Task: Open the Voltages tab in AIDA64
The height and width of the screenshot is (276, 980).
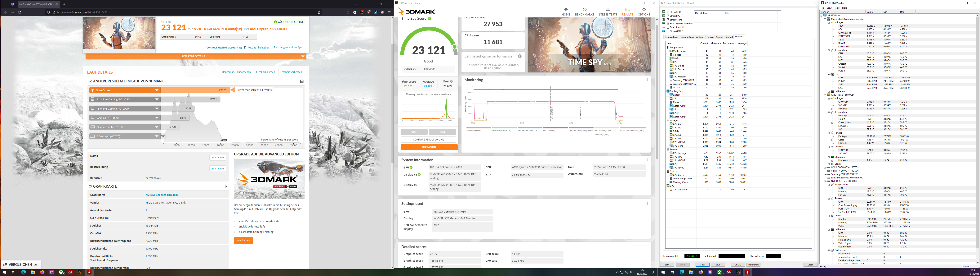Action: click(x=700, y=37)
